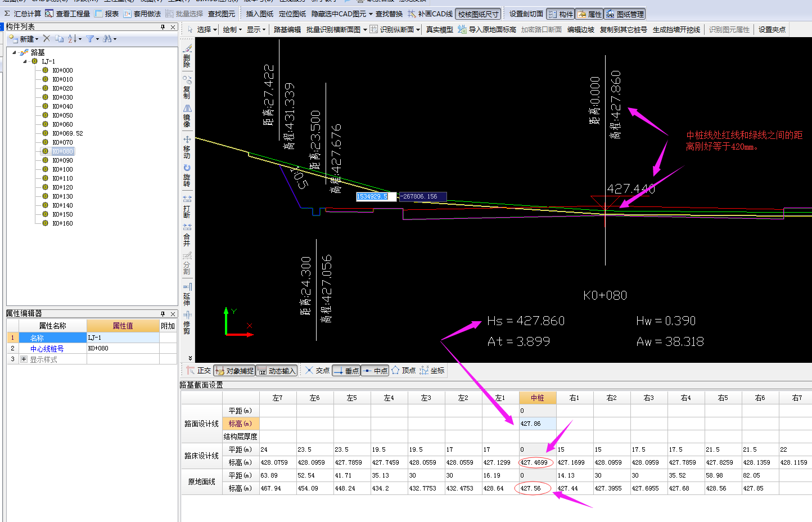Click 导入原地面标高 import icon
Screen dimensions: 812x522
(x=462, y=29)
